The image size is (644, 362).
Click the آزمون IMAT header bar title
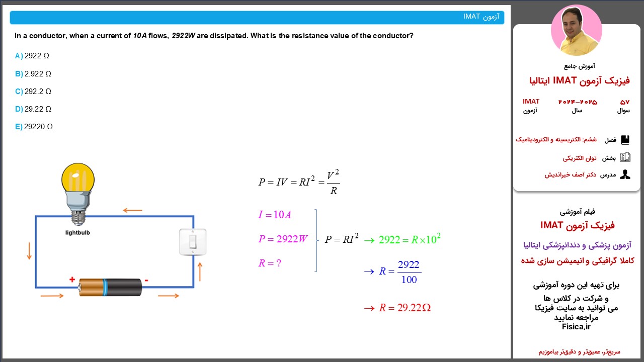coord(481,17)
